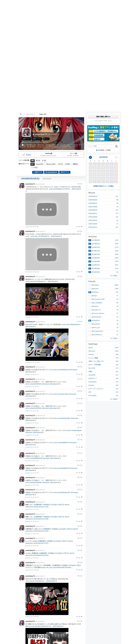138x644 pixels.
Task: Go to previous month in calendar
Action: pos(90,157)
